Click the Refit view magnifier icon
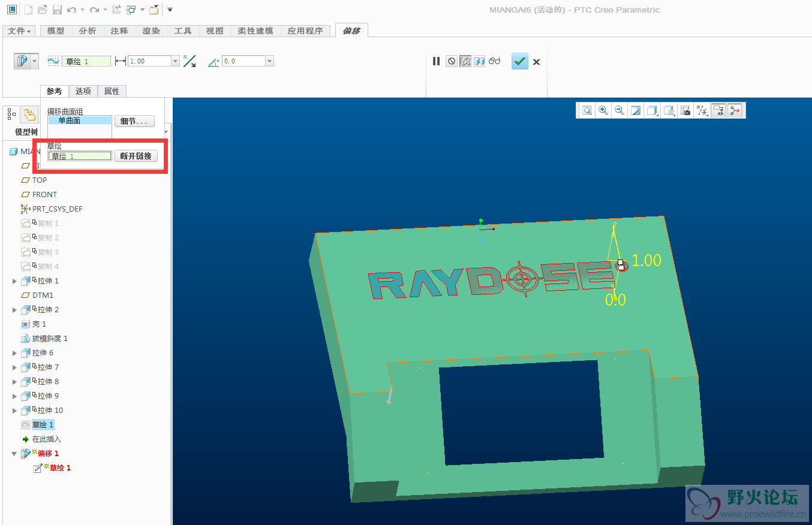This screenshot has width=812, height=525. (587, 110)
